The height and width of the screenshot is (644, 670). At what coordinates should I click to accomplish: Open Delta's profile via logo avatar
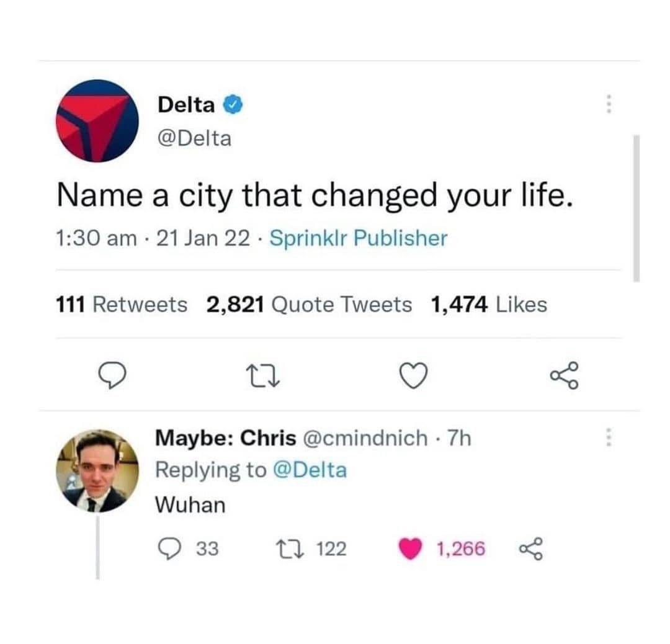pyautogui.click(x=97, y=121)
